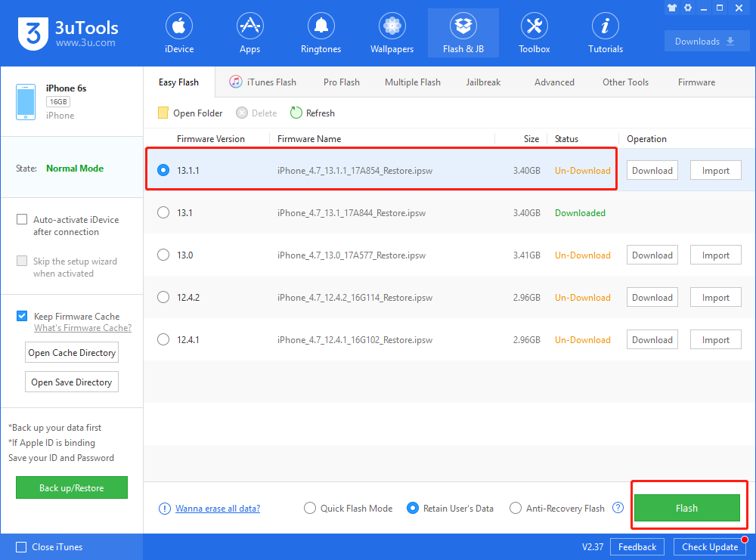Image resolution: width=756 pixels, height=560 pixels.
Task: Open the iDevice section
Action: click(x=179, y=32)
